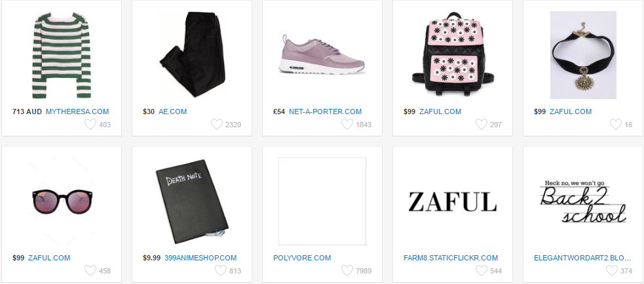Open FARM8.STATICFLICKR.COM link

click(451, 258)
